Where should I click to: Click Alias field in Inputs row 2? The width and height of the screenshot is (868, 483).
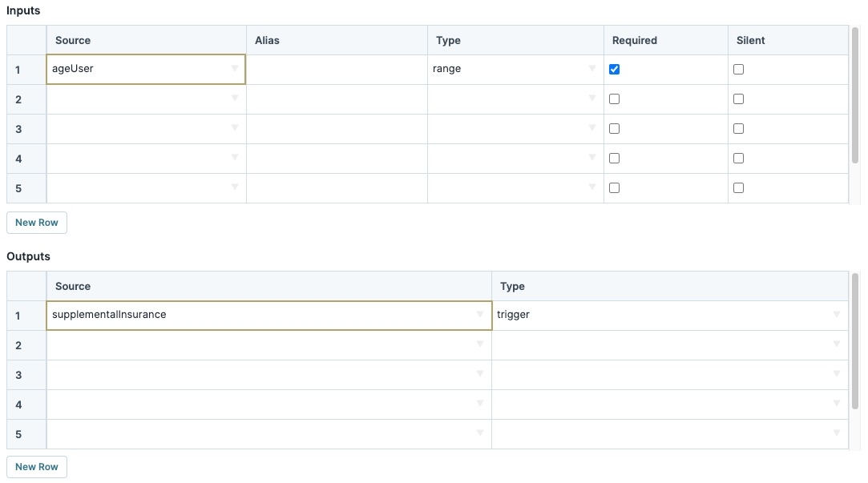tap(337, 99)
